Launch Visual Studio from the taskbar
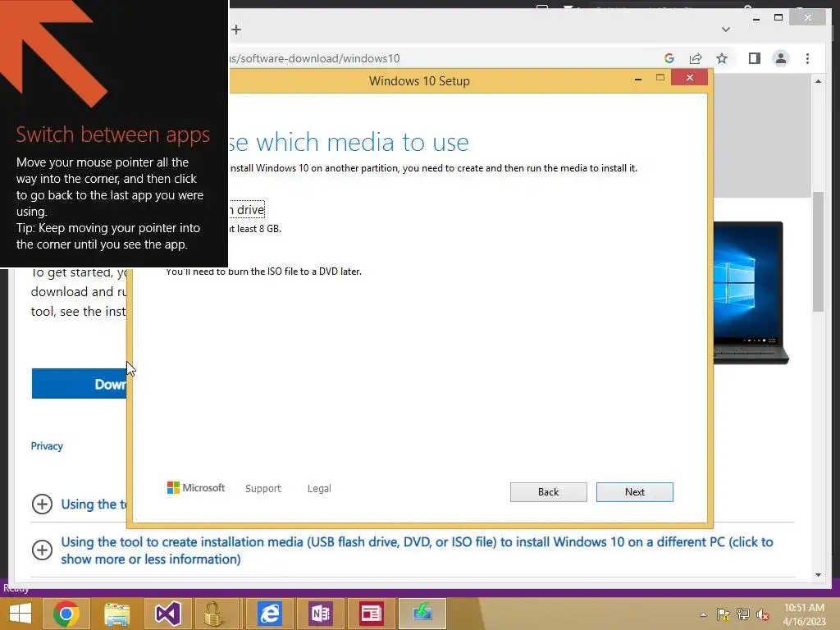The width and height of the screenshot is (840, 630). click(x=167, y=614)
